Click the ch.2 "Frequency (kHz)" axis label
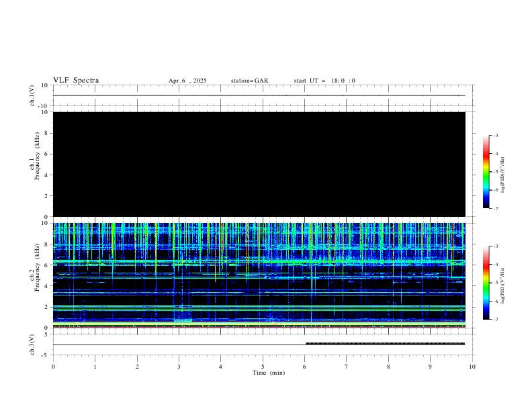 pyautogui.click(x=37, y=267)
